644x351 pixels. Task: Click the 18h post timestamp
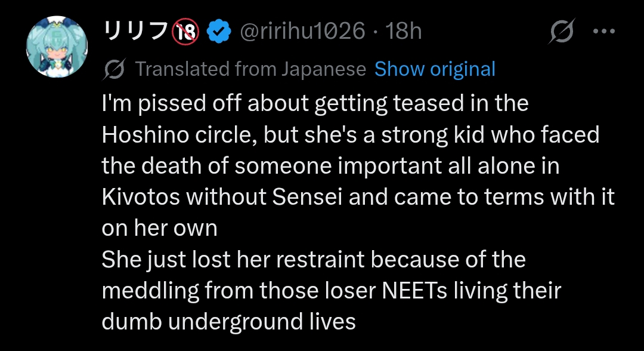404,31
